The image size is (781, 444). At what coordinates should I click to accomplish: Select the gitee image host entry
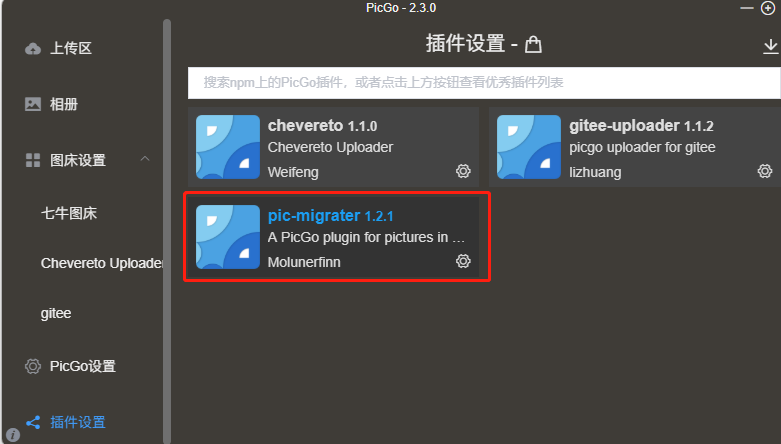[x=56, y=313]
